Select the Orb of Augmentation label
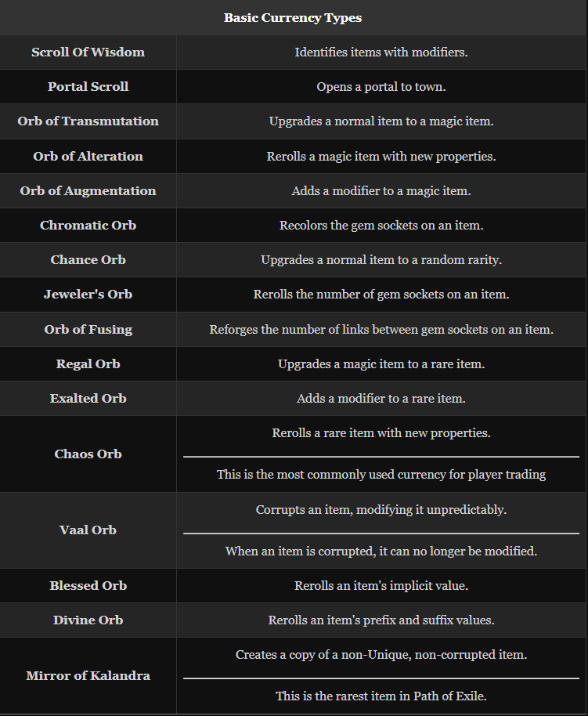 (x=88, y=191)
